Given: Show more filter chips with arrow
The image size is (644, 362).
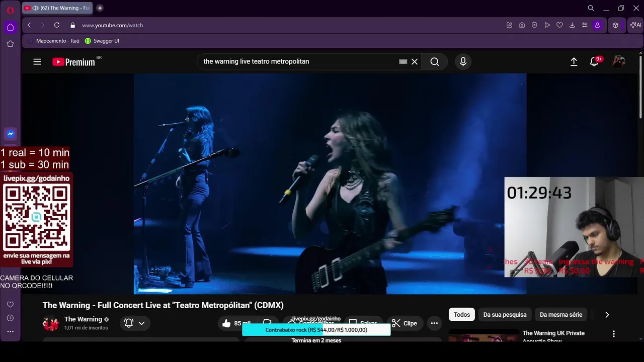Looking at the screenshot, I should [607, 315].
